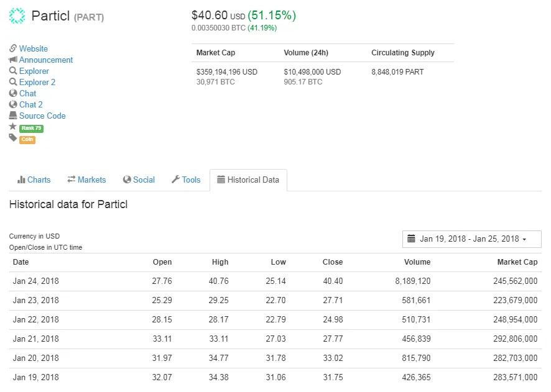Screen dimensions: 551x392
Task: Click the chain link icon beside Website
Action: [13, 48]
